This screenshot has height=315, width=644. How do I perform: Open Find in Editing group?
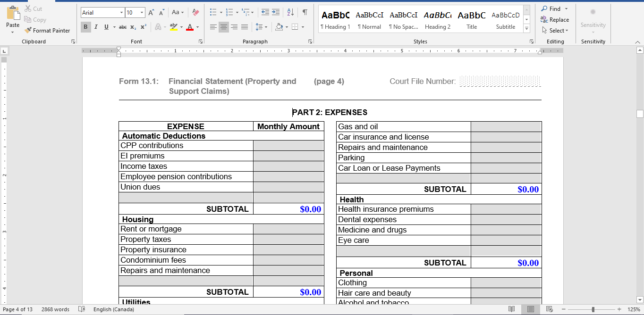tap(551, 8)
